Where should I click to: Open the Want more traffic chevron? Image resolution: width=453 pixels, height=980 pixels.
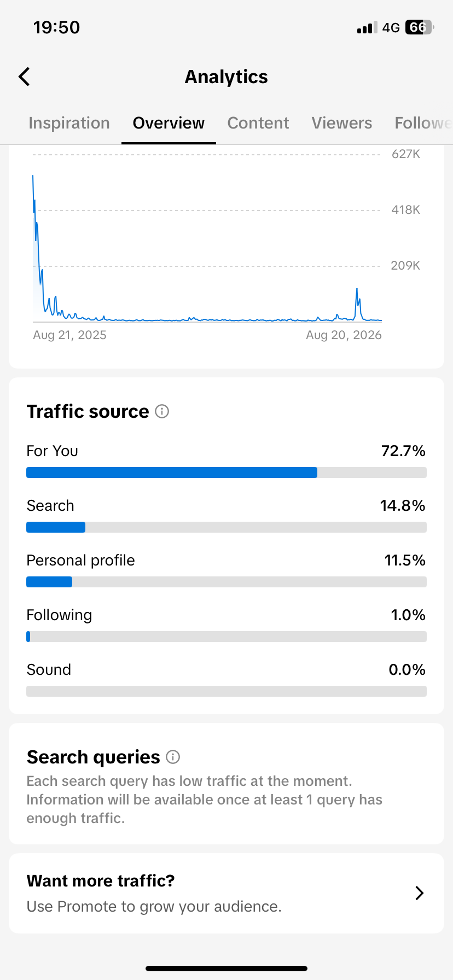point(420,893)
